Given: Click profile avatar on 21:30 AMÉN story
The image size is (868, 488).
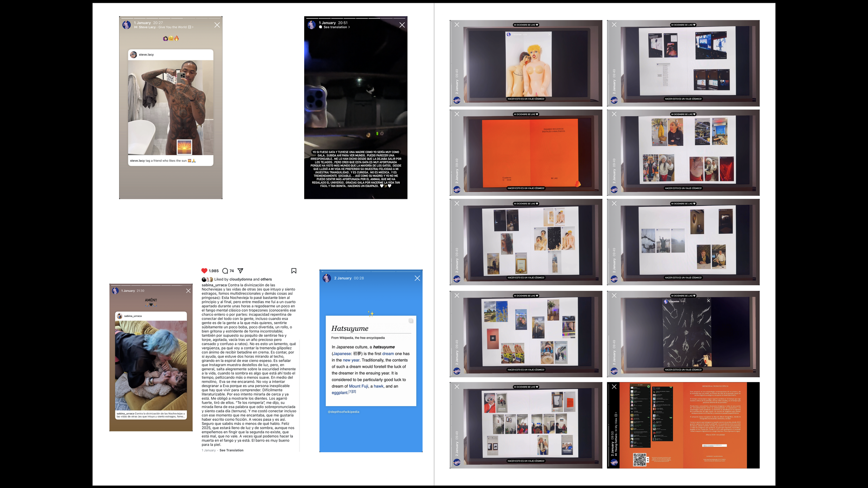Looking at the screenshot, I should pos(115,291).
